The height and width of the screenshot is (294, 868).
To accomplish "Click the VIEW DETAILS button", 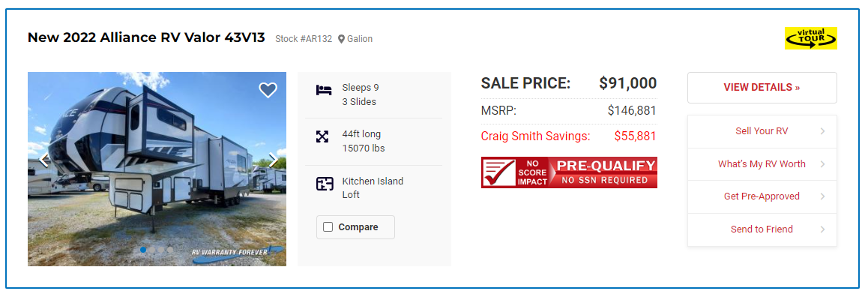I will 762,88.
